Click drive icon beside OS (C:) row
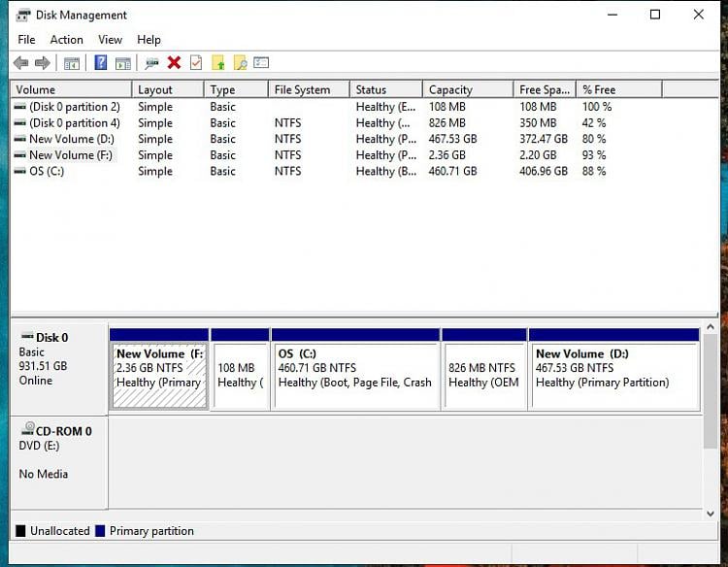Screen dimensions: 728x567 point(20,171)
